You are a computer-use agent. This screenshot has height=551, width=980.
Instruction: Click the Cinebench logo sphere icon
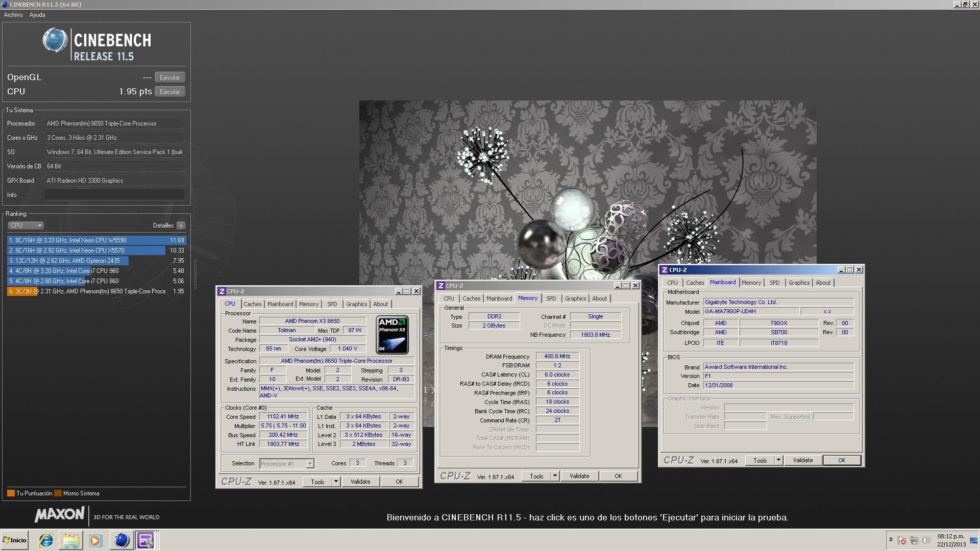(55, 40)
